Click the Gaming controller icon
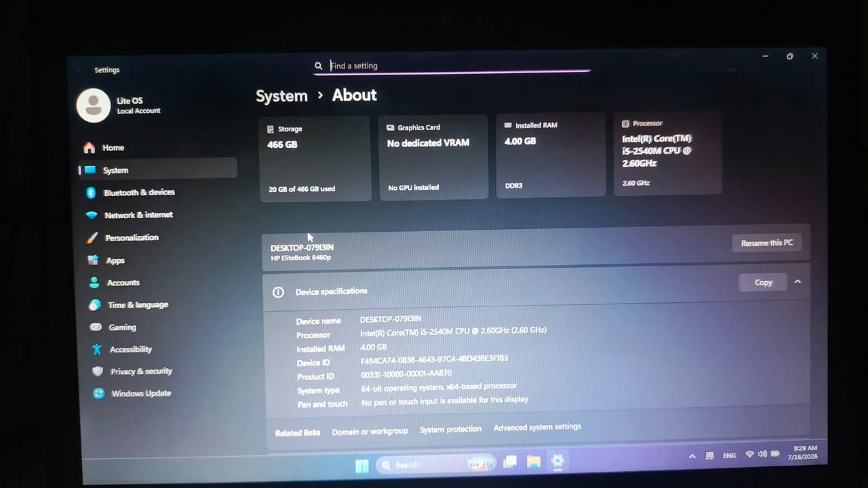The height and width of the screenshot is (488, 868). [96, 327]
